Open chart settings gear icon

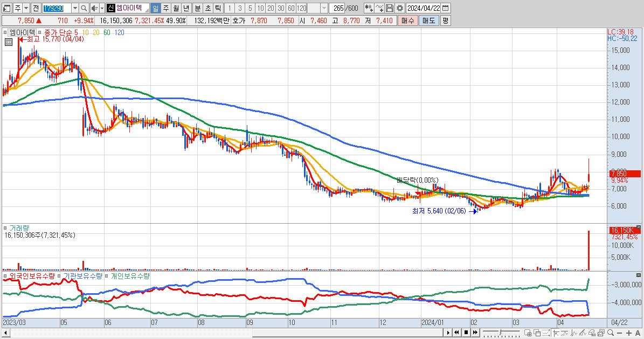pyautogui.click(x=400, y=8)
